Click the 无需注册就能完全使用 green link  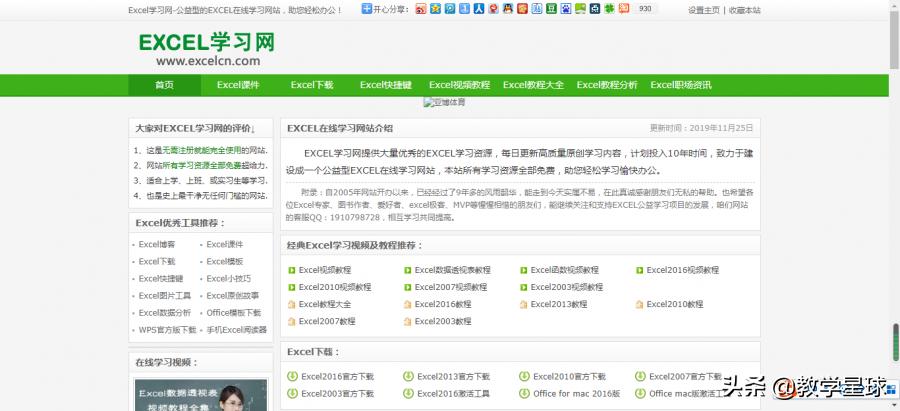click(x=201, y=150)
